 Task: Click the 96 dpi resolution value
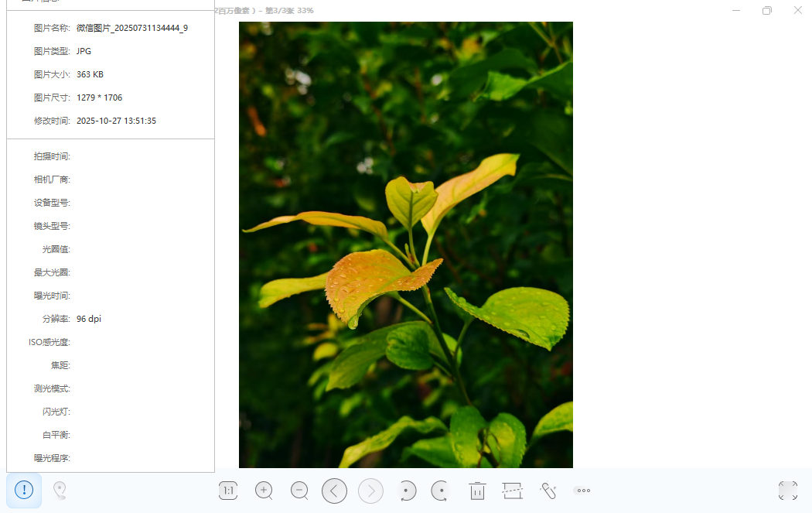coord(89,319)
